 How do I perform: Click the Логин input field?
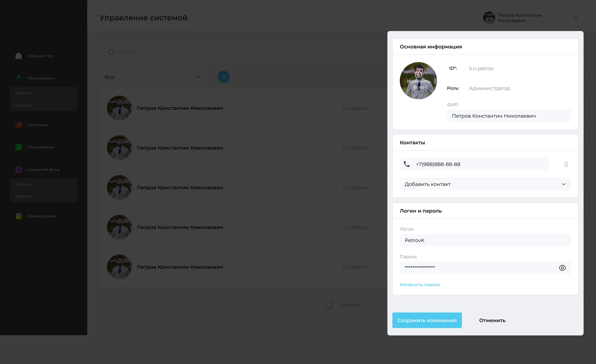coord(485,240)
